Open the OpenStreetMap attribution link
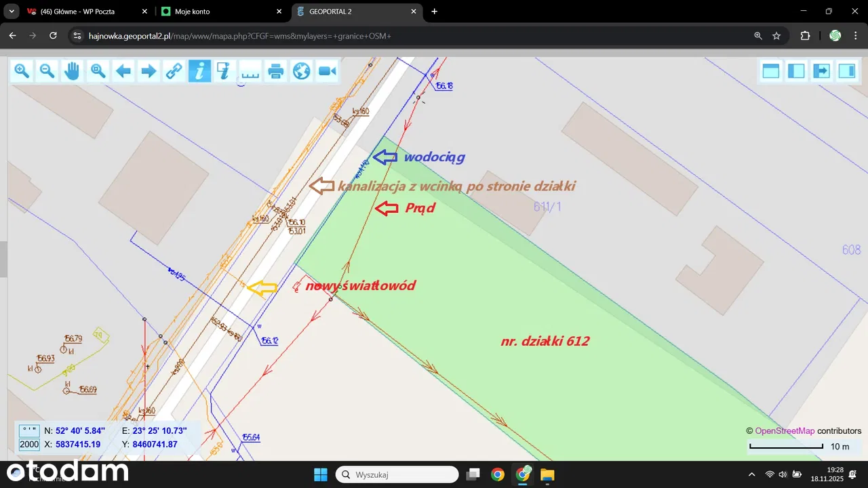 coord(785,431)
